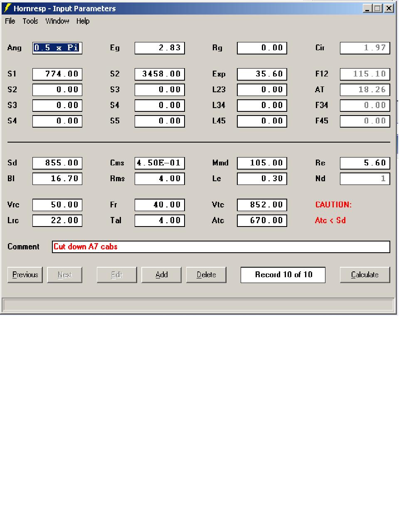Click the L34 input field
This screenshot has width=399, height=532.
[262, 106]
